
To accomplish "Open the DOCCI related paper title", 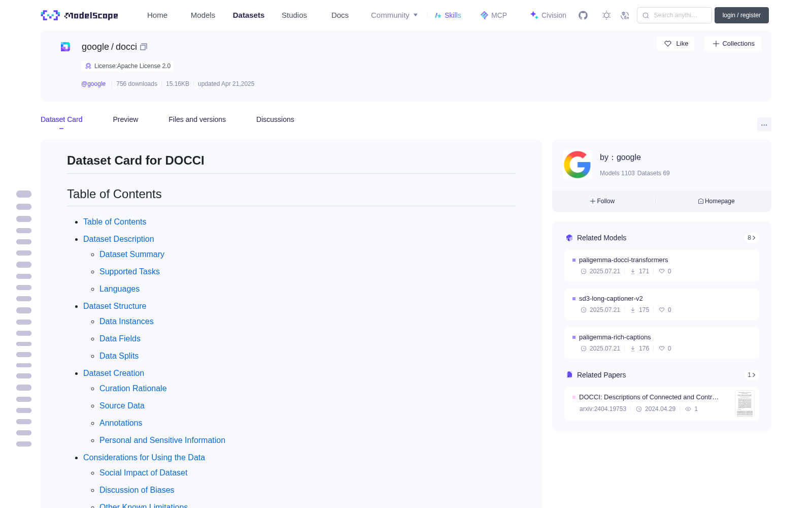I will 649,397.
